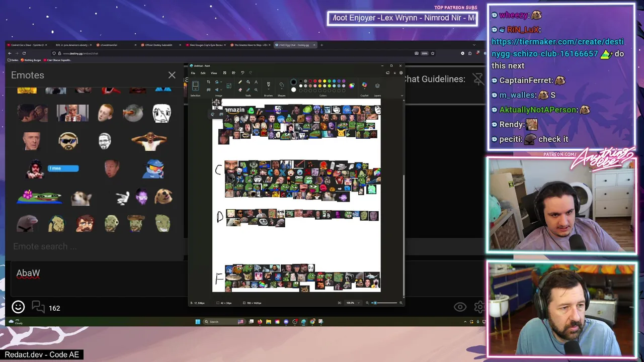Click the Undo arrow in Paint

click(x=243, y=73)
